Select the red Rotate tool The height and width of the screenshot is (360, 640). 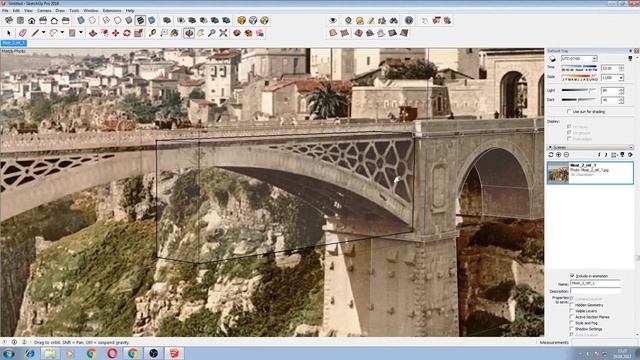tap(127, 33)
